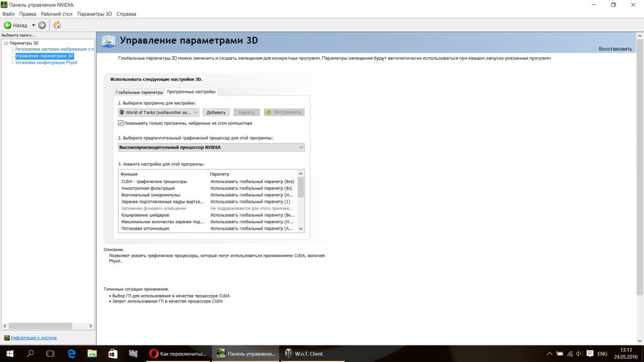The width and height of the screenshot is (644, 362).
Task: Select Анизотропная фильтрация setting row
Action: click(x=208, y=188)
